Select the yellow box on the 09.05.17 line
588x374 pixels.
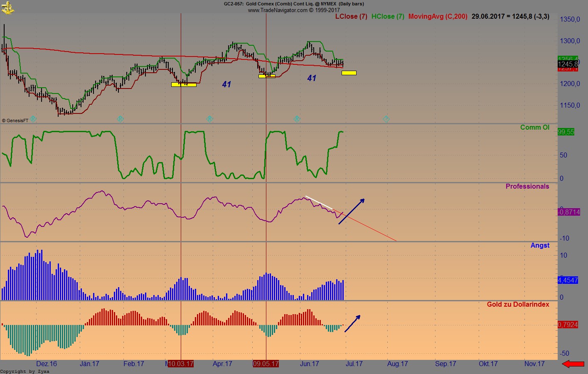(x=267, y=76)
